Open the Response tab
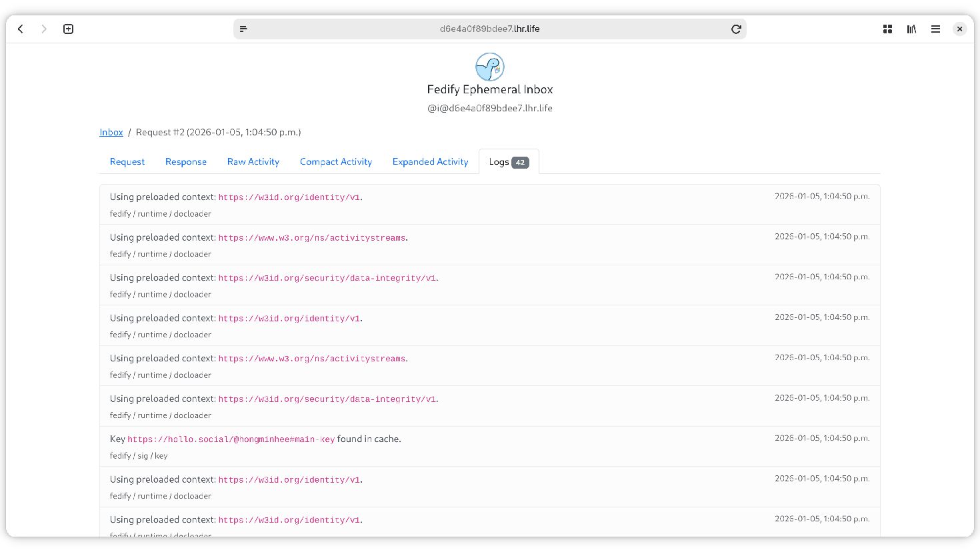This screenshot has width=980, height=552. click(186, 161)
